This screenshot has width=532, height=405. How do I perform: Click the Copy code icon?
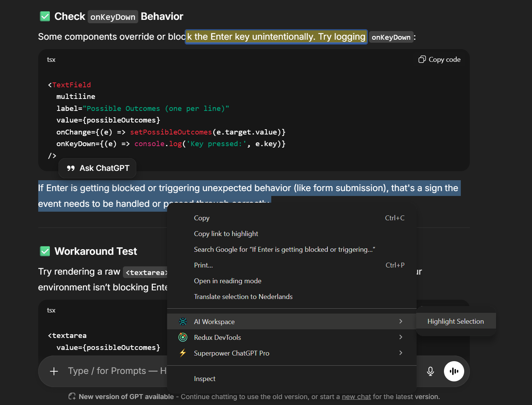click(x=422, y=59)
